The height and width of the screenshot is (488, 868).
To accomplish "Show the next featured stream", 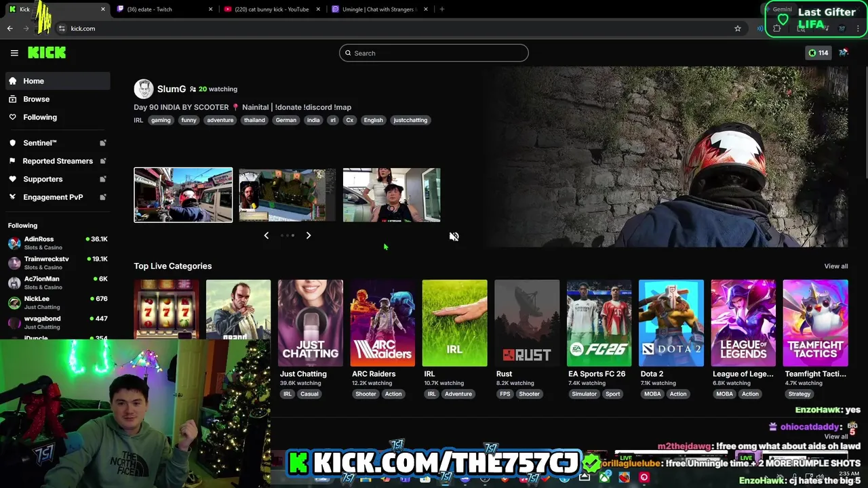I will 309,235.
